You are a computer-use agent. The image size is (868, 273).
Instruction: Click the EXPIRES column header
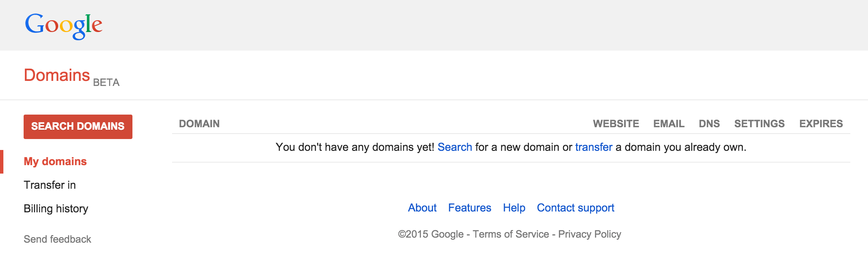click(x=821, y=124)
